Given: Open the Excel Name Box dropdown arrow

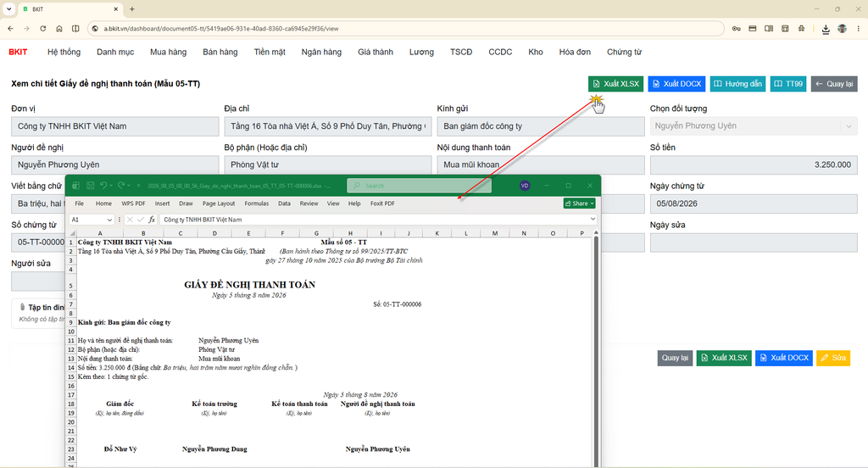Looking at the screenshot, I should [x=109, y=220].
